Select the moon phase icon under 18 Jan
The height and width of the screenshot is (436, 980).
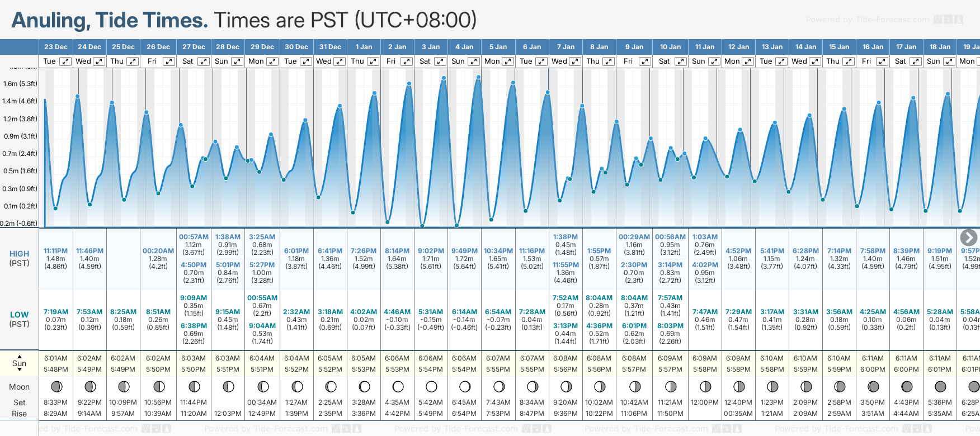coord(940,386)
